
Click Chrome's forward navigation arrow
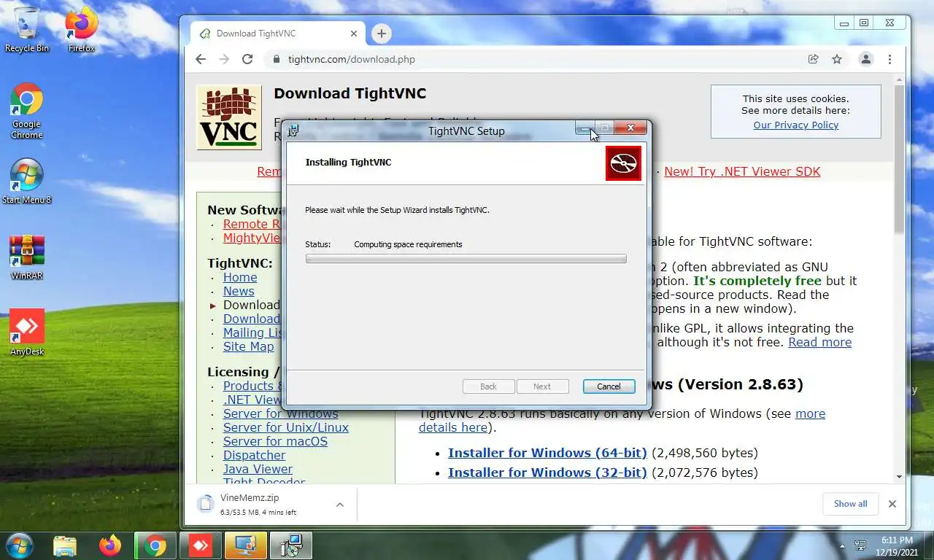224,59
